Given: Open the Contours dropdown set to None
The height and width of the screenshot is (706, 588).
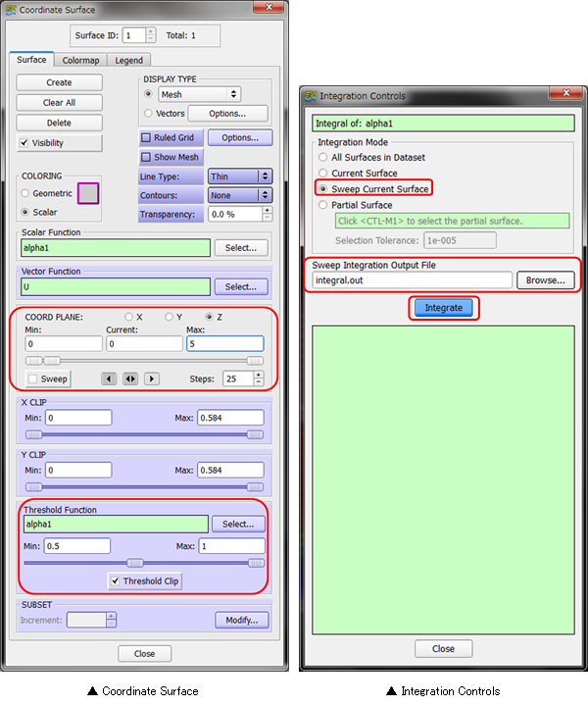Looking at the screenshot, I should click(239, 195).
